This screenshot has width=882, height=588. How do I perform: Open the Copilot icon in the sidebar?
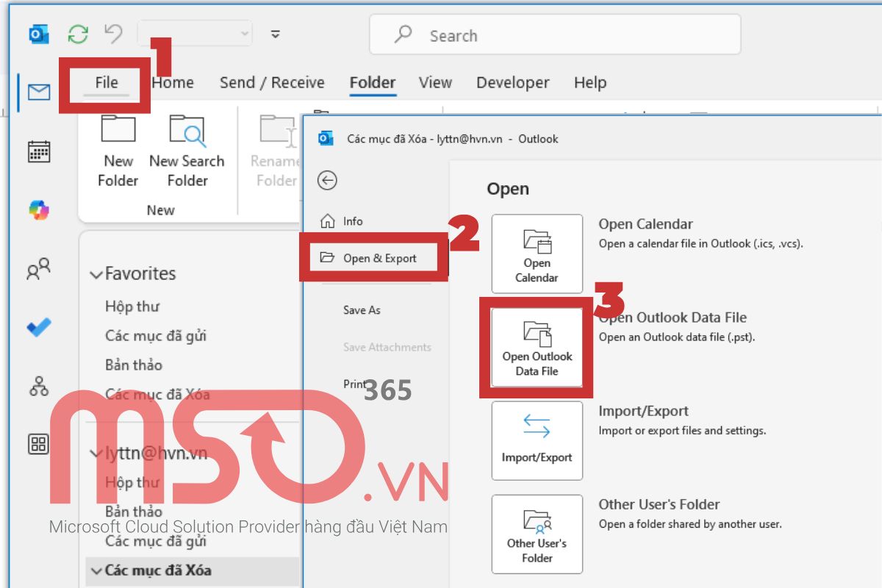39,210
